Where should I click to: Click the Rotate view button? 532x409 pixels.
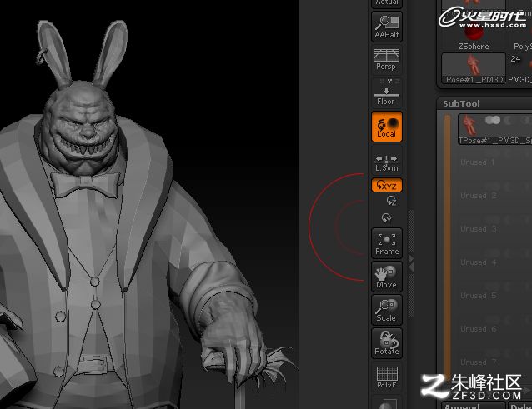pos(387,343)
